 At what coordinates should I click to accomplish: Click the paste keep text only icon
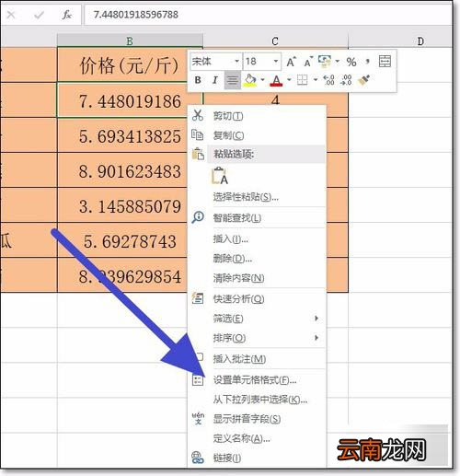point(220,176)
